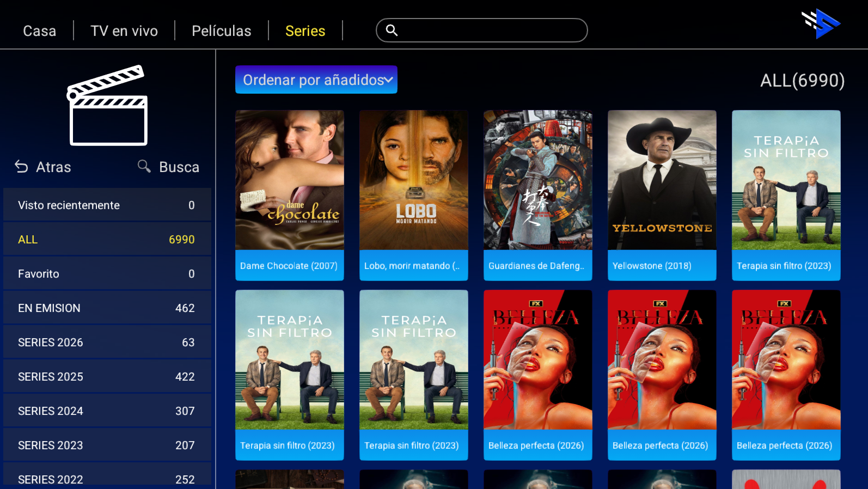
Task: Click the clapperboard icon in sidebar
Action: coord(108,106)
